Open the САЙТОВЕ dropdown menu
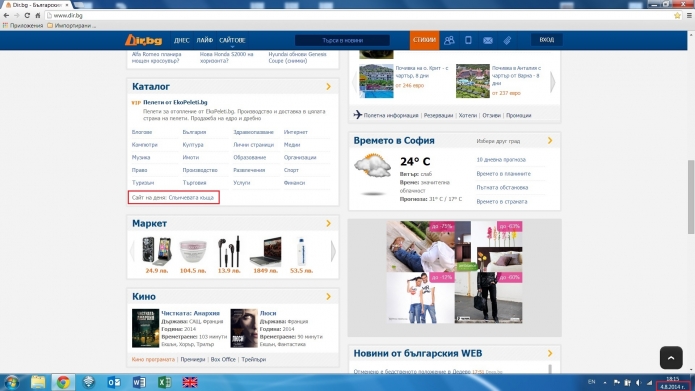 coord(232,40)
